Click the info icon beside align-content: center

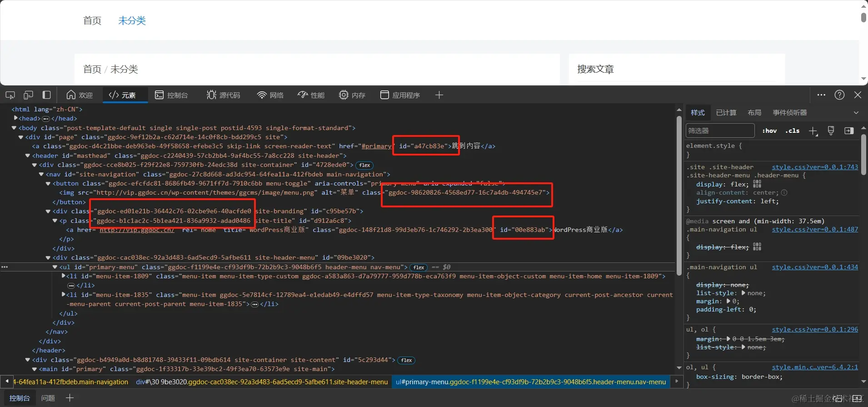(x=784, y=193)
